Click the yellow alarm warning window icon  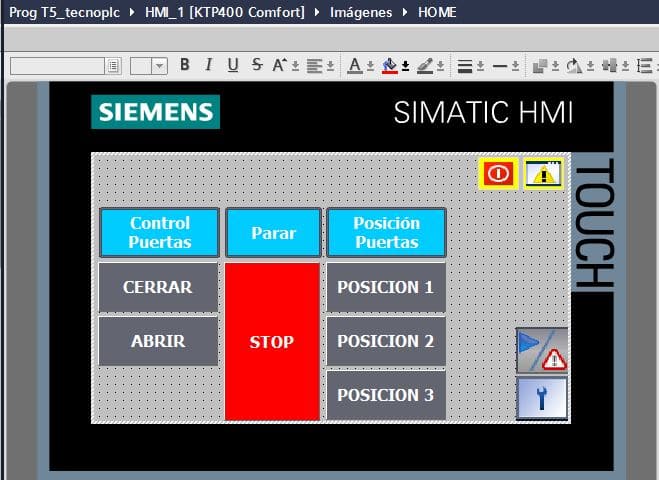click(x=543, y=174)
